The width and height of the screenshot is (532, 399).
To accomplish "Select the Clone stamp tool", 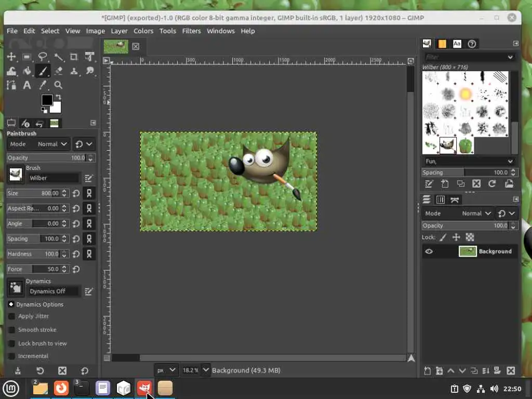I will coord(74,71).
